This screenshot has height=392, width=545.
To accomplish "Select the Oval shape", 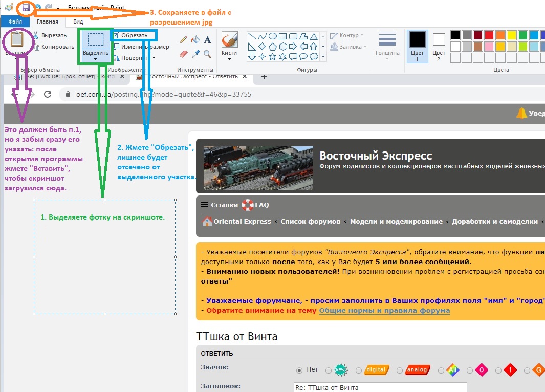I will click(x=273, y=36).
